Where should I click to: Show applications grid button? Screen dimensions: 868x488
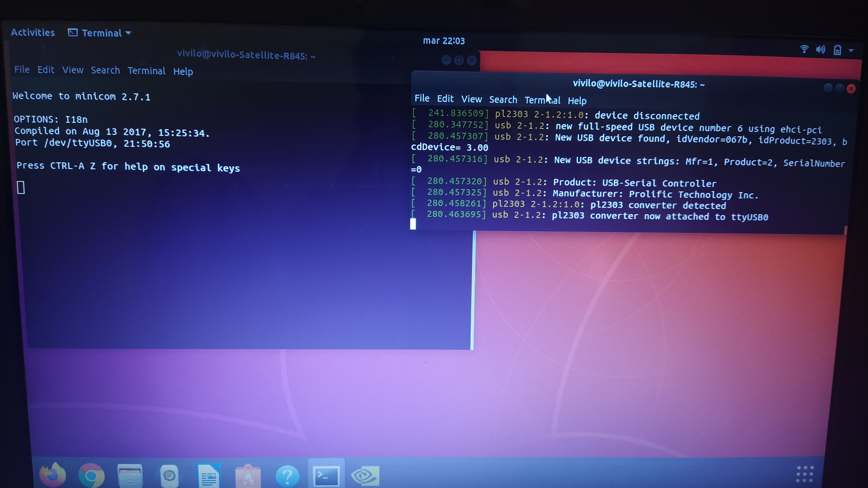click(805, 474)
